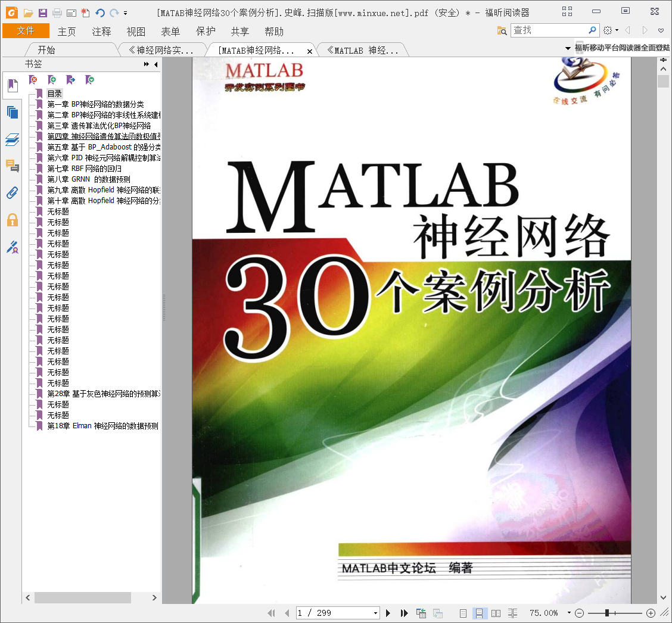Click the bookmark with green down arrow icon
Viewport: 672px width, 623px height.
[89, 79]
